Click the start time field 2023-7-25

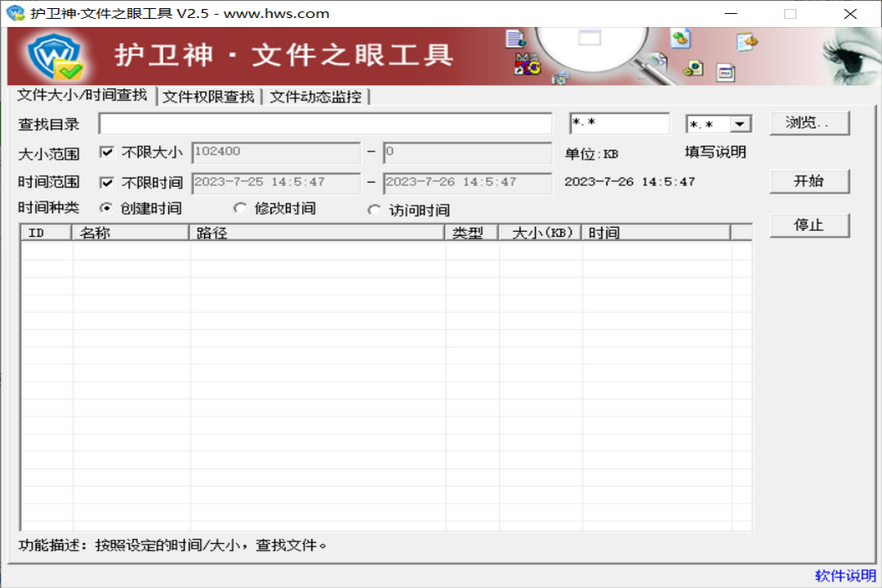pyautogui.click(x=276, y=183)
